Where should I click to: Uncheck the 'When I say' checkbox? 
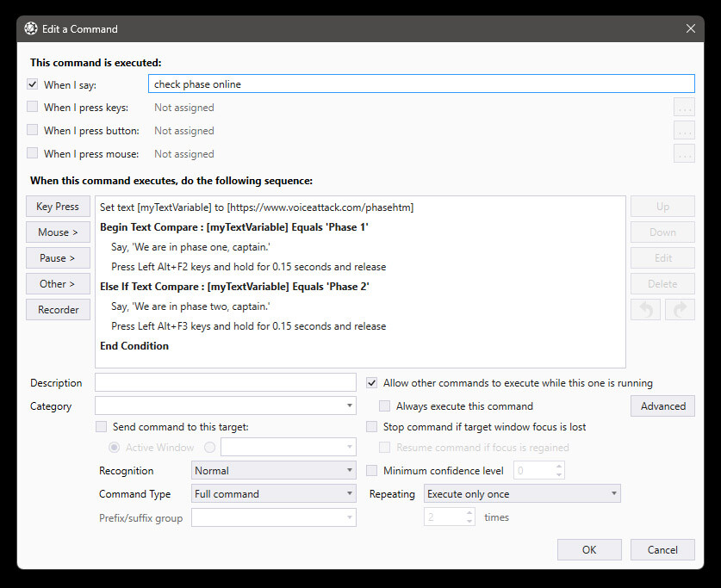[x=32, y=84]
